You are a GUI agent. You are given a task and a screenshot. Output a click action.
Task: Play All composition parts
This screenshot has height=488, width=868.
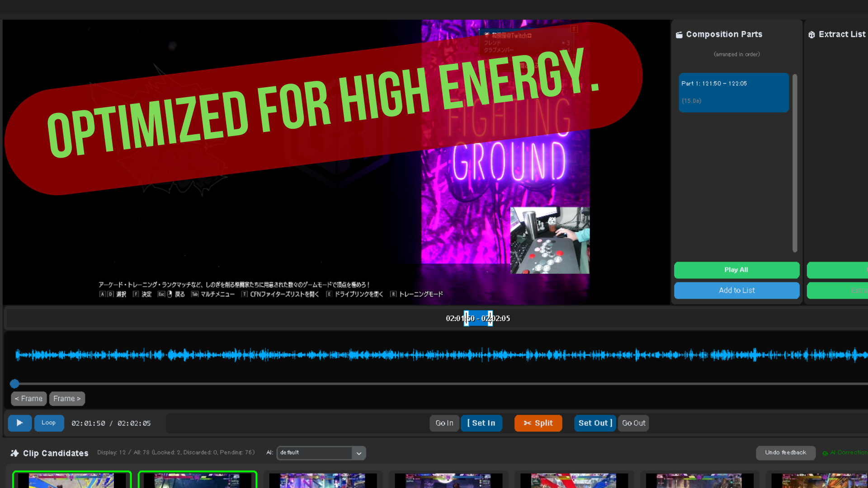point(736,270)
